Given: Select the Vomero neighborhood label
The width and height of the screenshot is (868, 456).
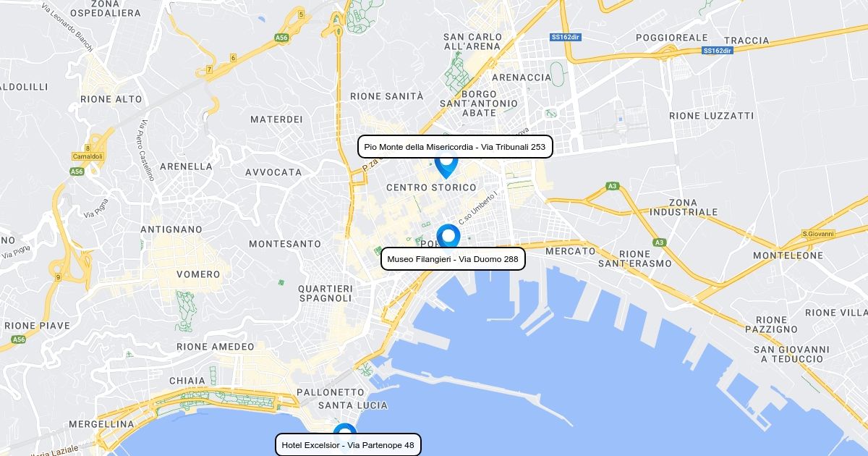Looking at the screenshot, I should click(198, 274).
